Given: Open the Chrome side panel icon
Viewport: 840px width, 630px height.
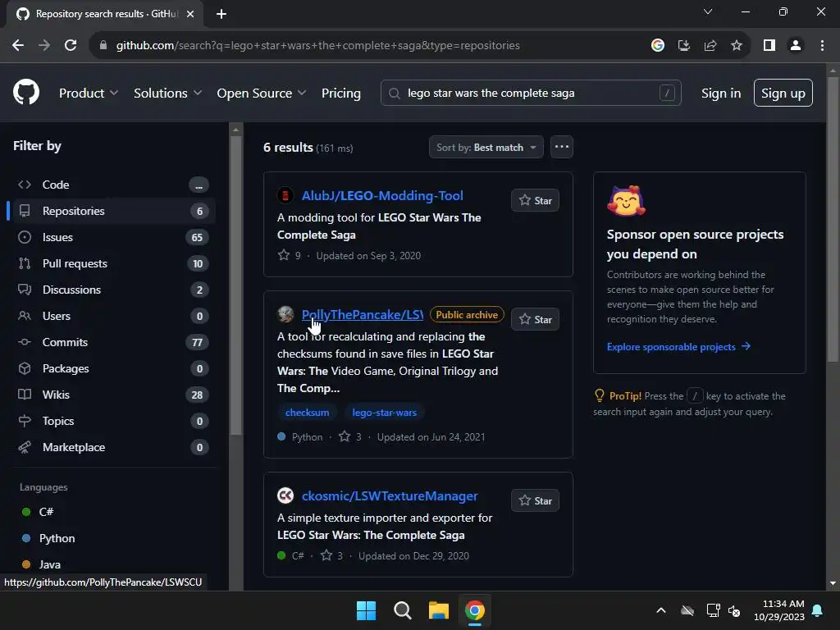Looking at the screenshot, I should coord(769,46).
